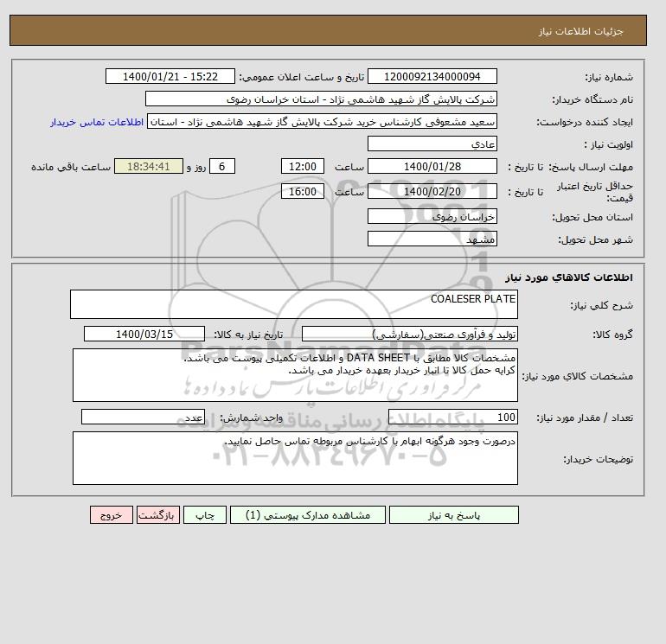Click the quantity field showing 100
Image resolution: width=666 pixels, height=644 pixels.
pos(452,417)
